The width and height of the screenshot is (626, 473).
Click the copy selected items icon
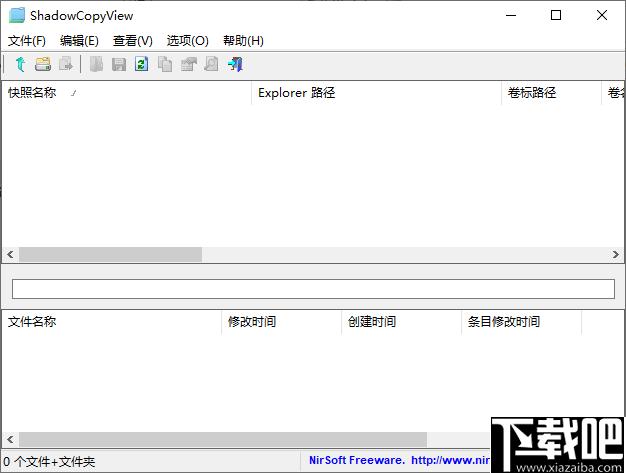point(165,64)
